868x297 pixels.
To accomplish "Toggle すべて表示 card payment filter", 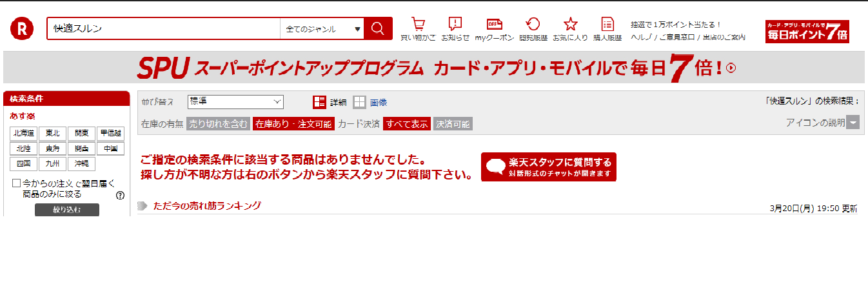I will coord(406,124).
